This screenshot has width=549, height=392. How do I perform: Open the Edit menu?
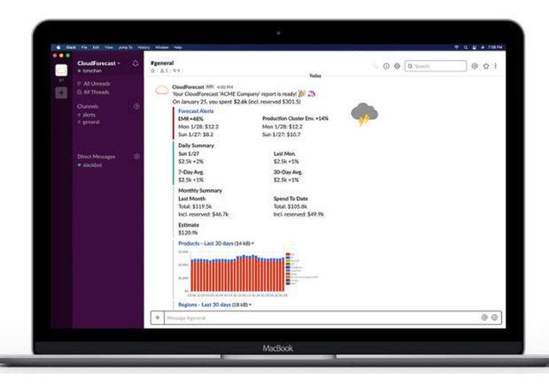[x=96, y=47]
